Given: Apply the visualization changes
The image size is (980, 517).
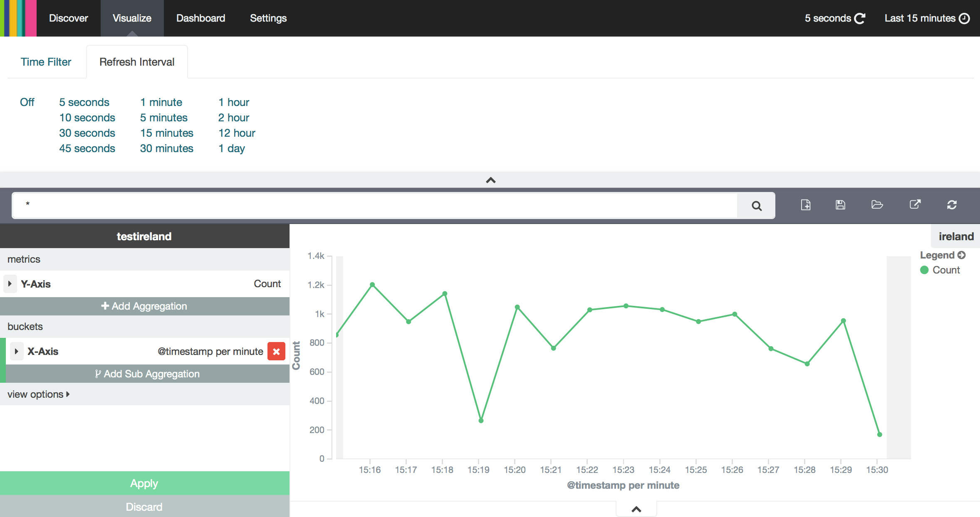Looking at the screenshot, I should [x=144, y=483].
